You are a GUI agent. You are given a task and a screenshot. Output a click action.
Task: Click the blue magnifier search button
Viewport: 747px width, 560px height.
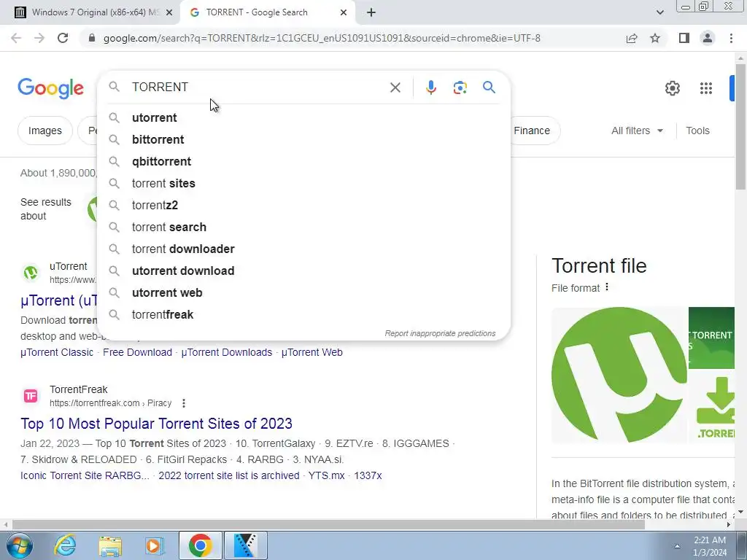(489, 87)
